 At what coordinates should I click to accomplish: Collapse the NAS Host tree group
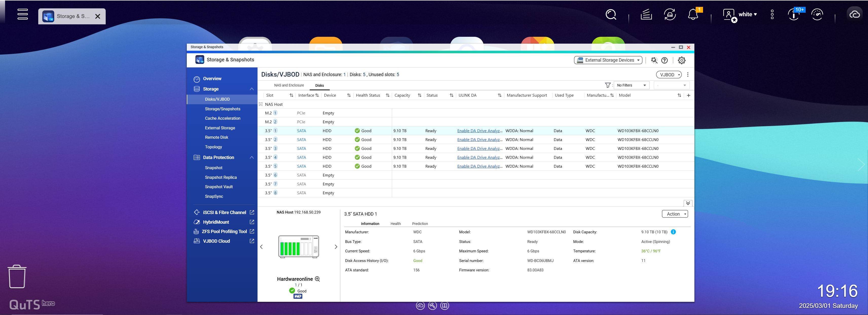pos(261,104)
